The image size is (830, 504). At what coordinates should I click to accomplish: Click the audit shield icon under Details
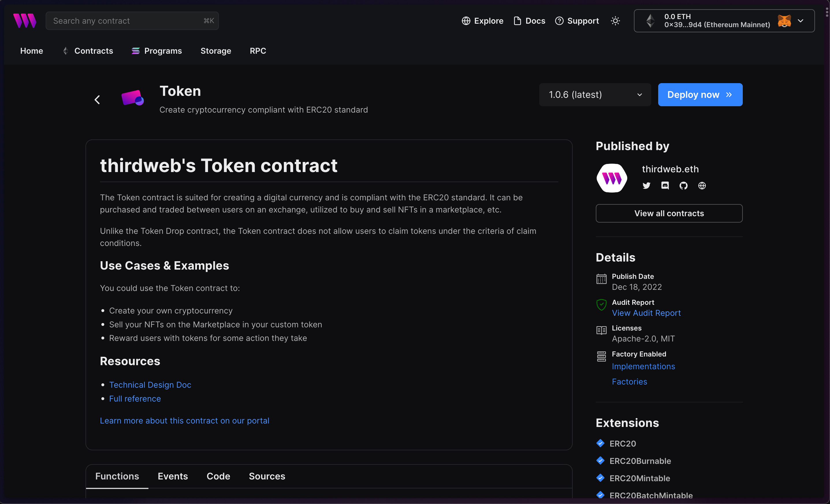click(x=601, y=304)
